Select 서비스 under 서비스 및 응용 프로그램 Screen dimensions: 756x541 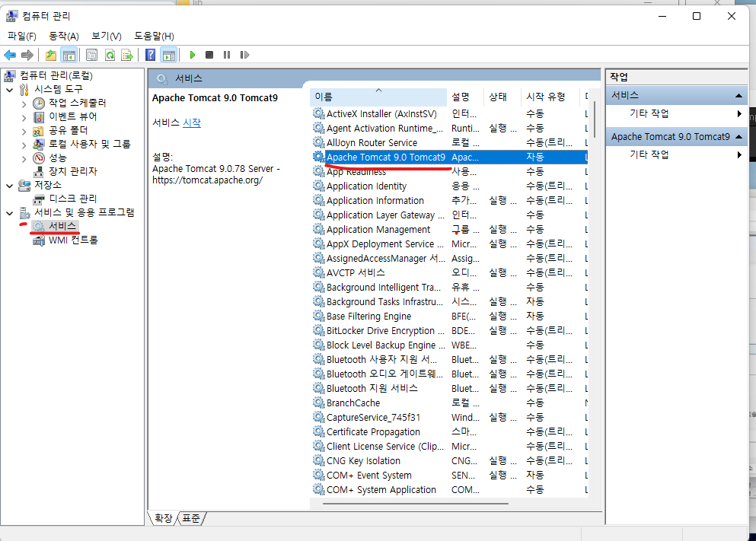(x=62, y=226)
